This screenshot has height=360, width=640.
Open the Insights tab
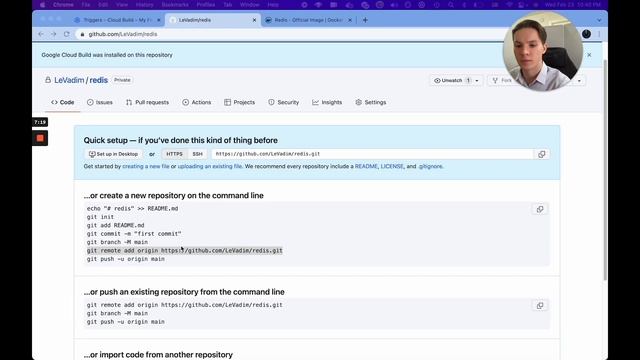coord(327,102)
